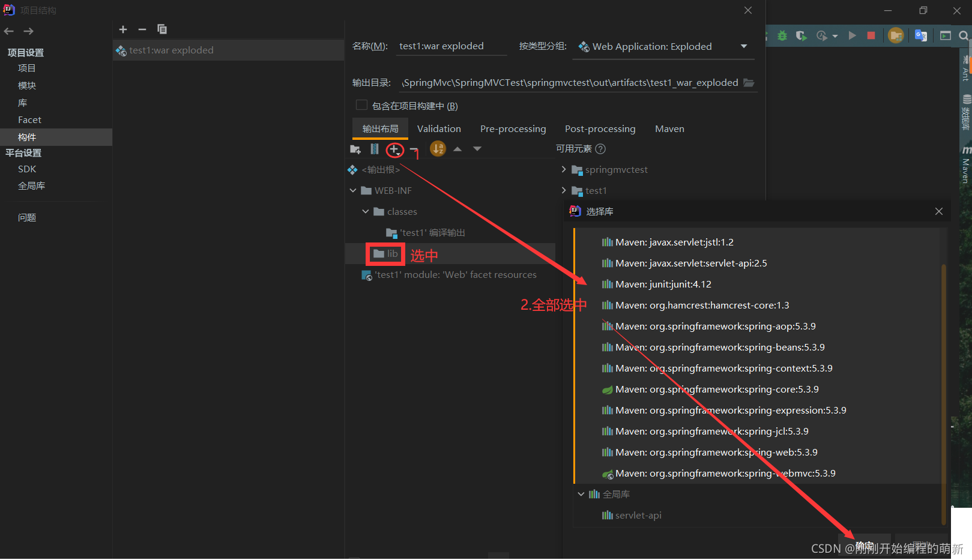Click the search magnifier icon in toolbar

pos(964,36)
